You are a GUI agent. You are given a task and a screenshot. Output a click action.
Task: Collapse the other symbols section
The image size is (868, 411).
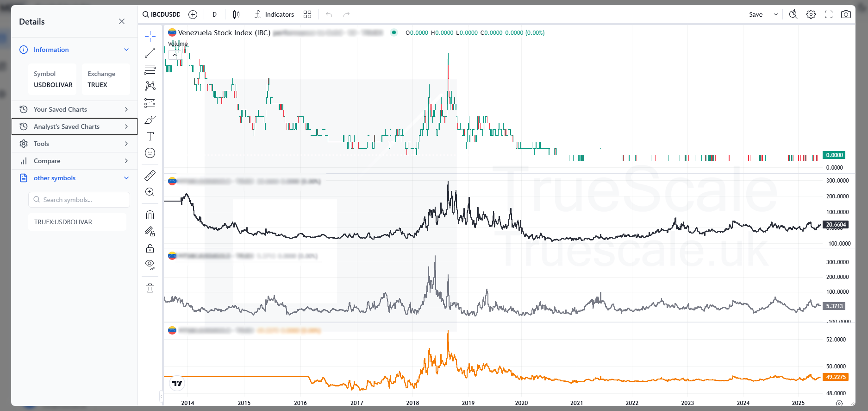click(126, 178)
